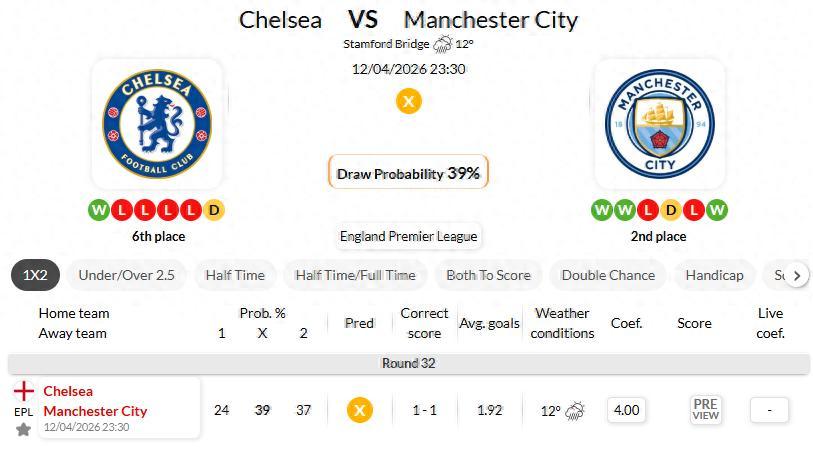
Task: Open the Chelsea team link in the match row
Action: click(x=68, y=391)
